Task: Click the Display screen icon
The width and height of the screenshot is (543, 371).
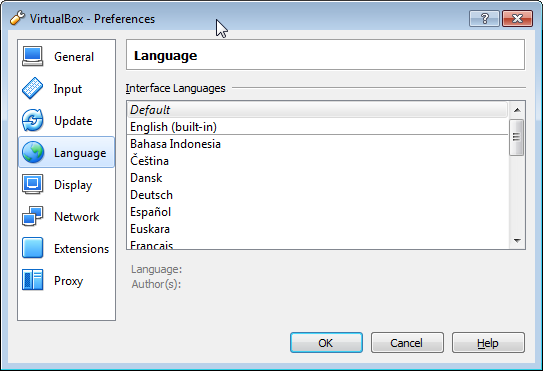Action: click(x=33, y=184)
